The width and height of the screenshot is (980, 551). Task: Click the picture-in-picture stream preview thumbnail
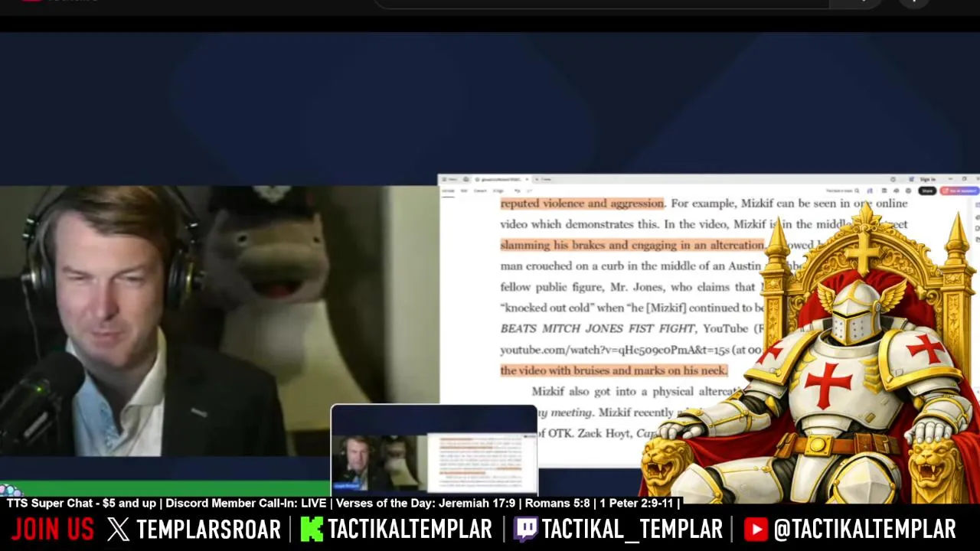[434, 450]
